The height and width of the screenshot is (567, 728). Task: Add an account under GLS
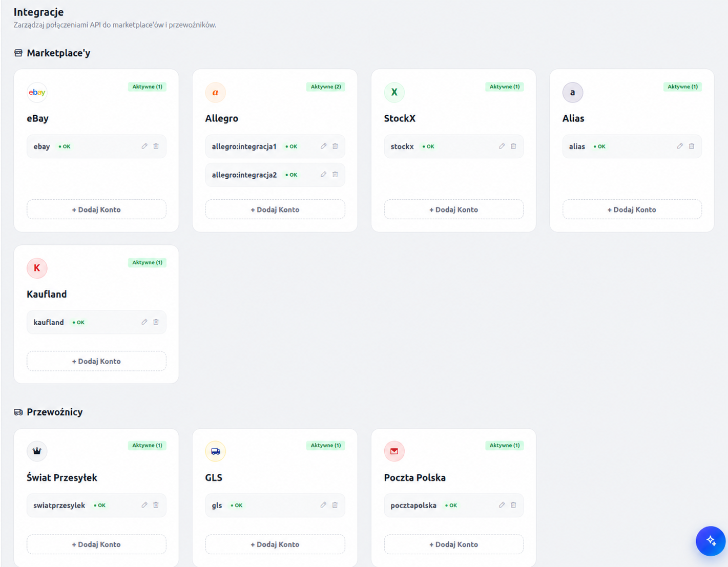point(275,544)
